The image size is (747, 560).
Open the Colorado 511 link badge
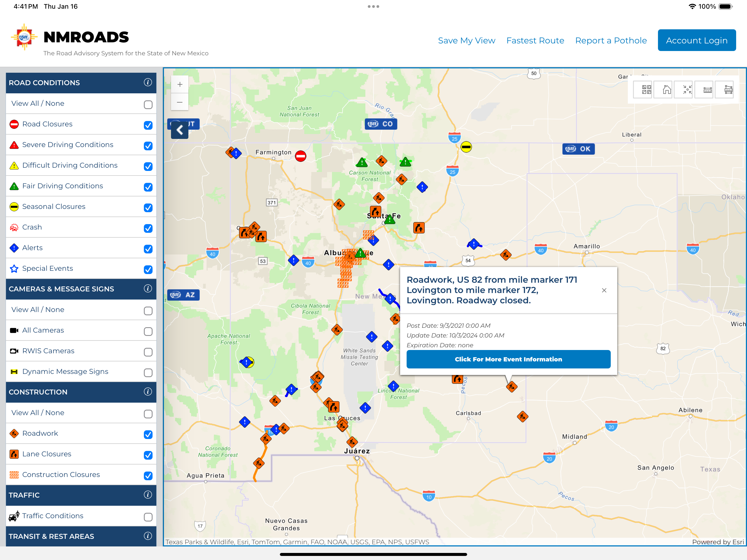click(381, 124)
